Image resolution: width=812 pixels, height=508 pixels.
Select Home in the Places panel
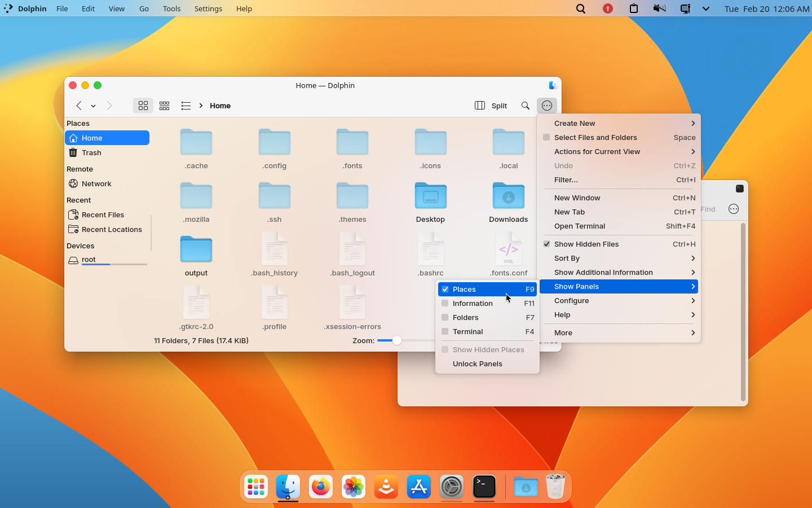tap(107, 138)
